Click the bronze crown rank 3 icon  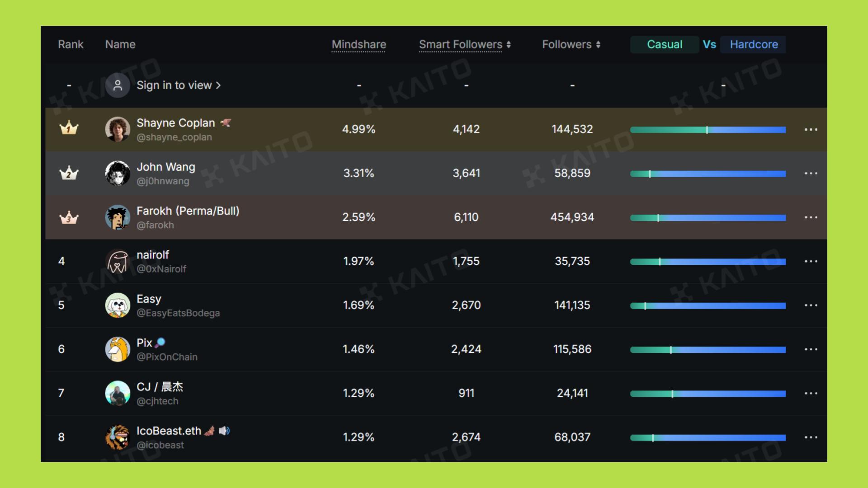69,217
